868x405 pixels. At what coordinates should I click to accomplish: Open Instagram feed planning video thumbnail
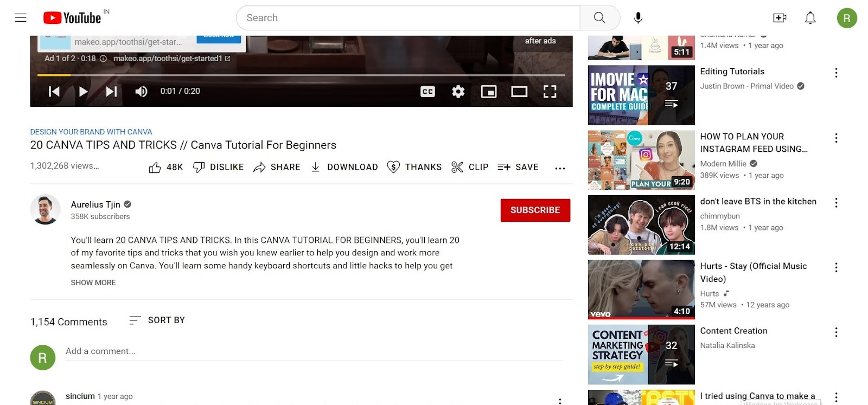tap(641, 160)
